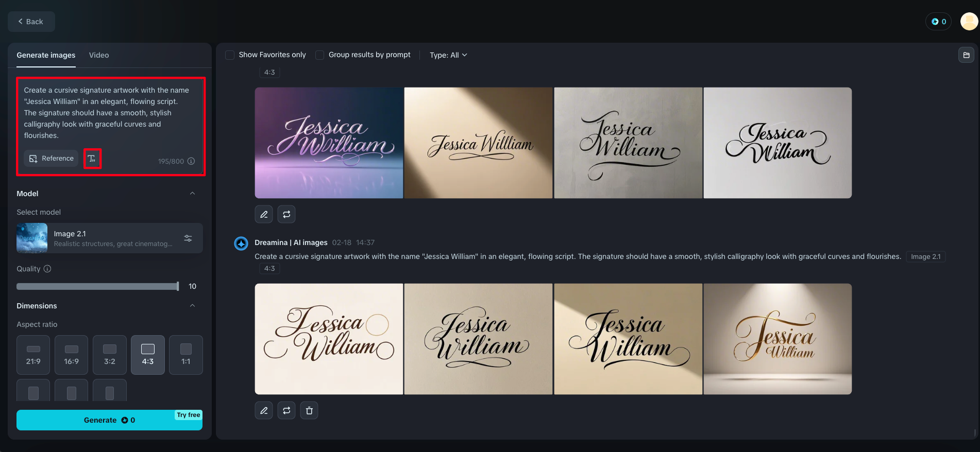Screen dimensions: 980x452
Task: Click the 4:3 tag below the prompt text
Action: (269, 268)
